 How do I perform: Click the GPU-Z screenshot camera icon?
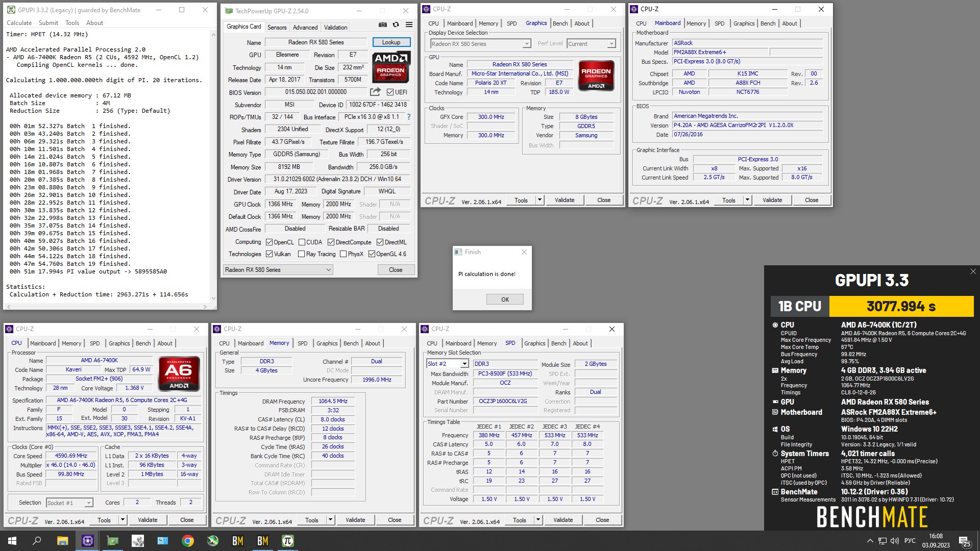tap(382, 24)
